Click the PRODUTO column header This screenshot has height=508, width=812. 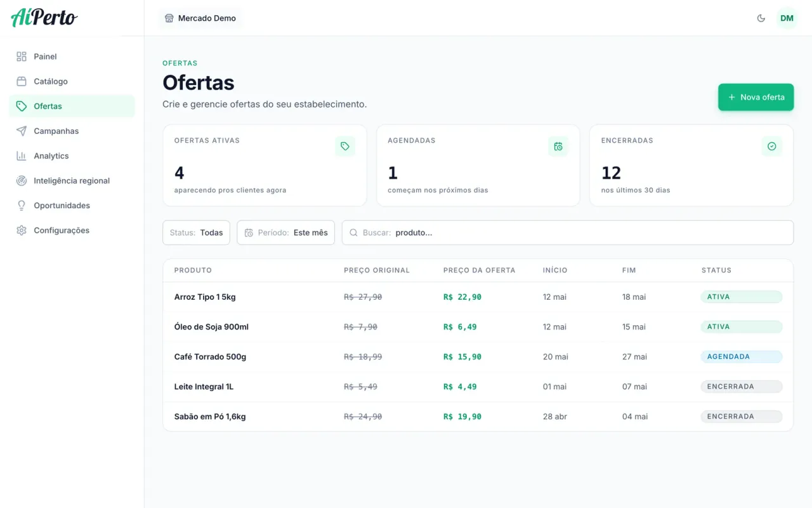click(x=193, y=271)
